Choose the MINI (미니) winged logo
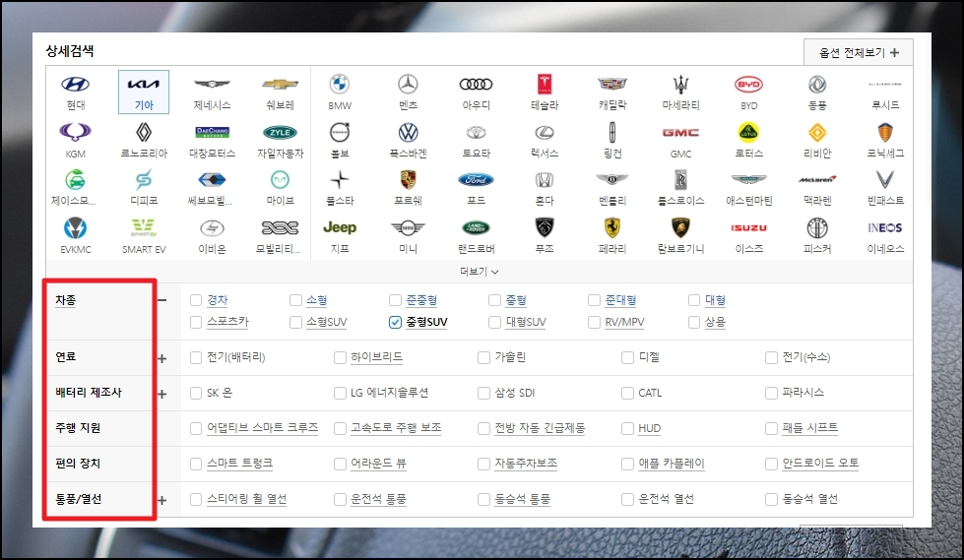The width and height of the screenshot is (964, 560). coord(408,228)
